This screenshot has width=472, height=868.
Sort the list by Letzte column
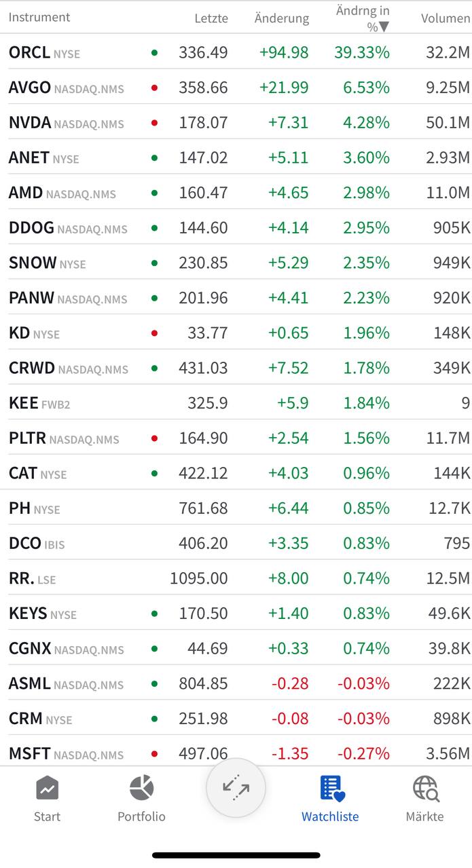tap(211, 18)
